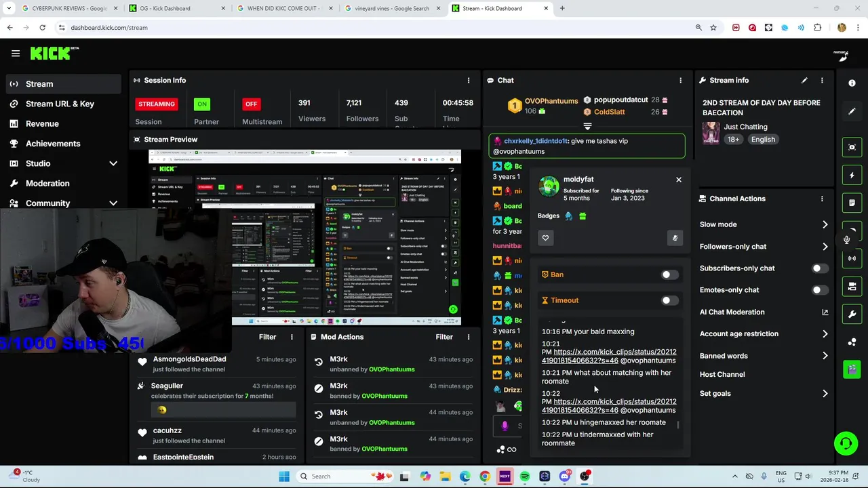The height and width of the screenshot is (488, 868).
Task: Open activity feed Filter
Action: pyautogui.click(x=267, y=337)
